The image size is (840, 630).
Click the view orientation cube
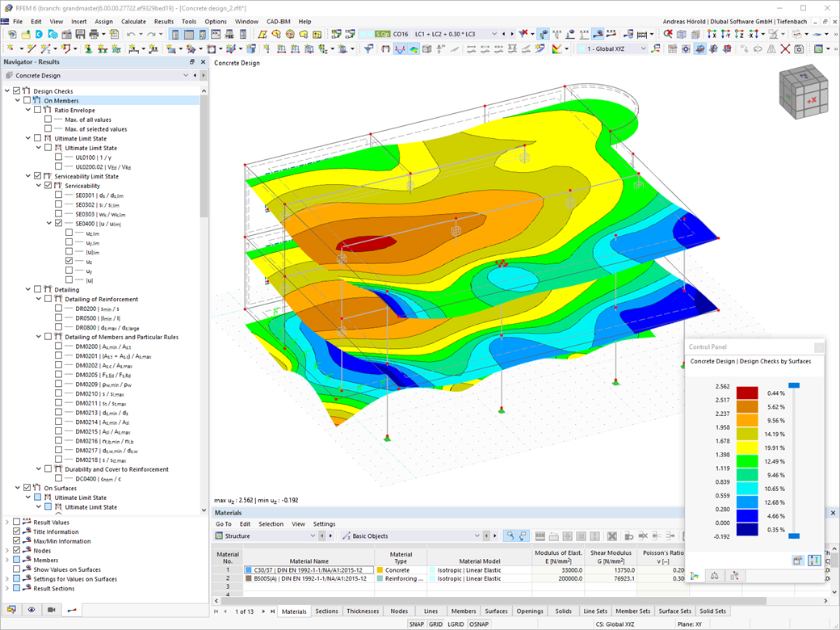point(803,93)
